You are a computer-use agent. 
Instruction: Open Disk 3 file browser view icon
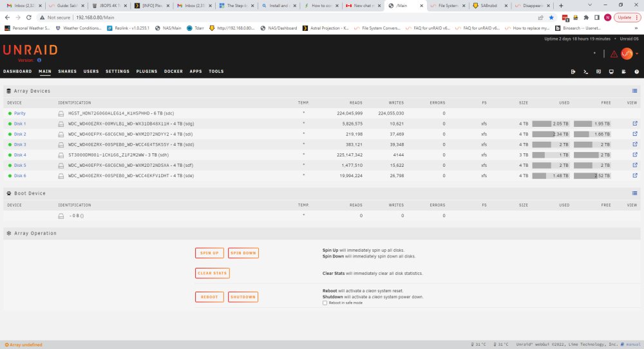click(x=635, y=144)
